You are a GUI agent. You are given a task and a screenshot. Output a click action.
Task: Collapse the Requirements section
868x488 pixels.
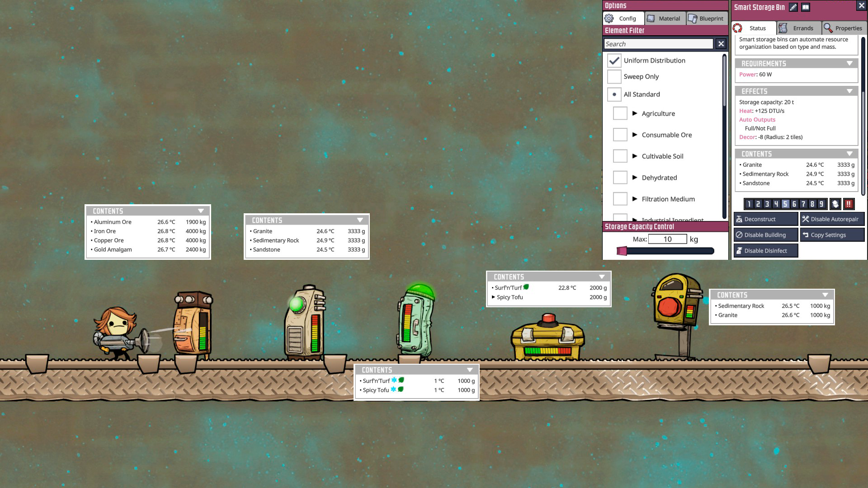click(x=849, y=64)
